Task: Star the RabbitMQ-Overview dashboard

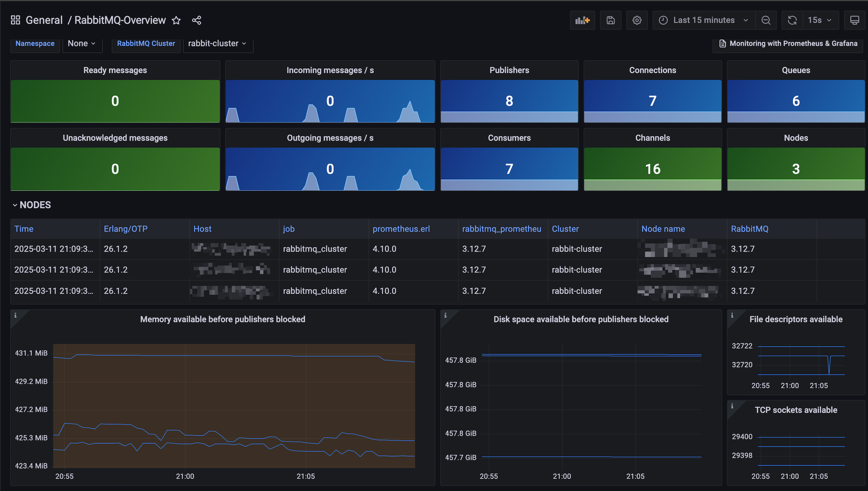Action: [176, 20]
